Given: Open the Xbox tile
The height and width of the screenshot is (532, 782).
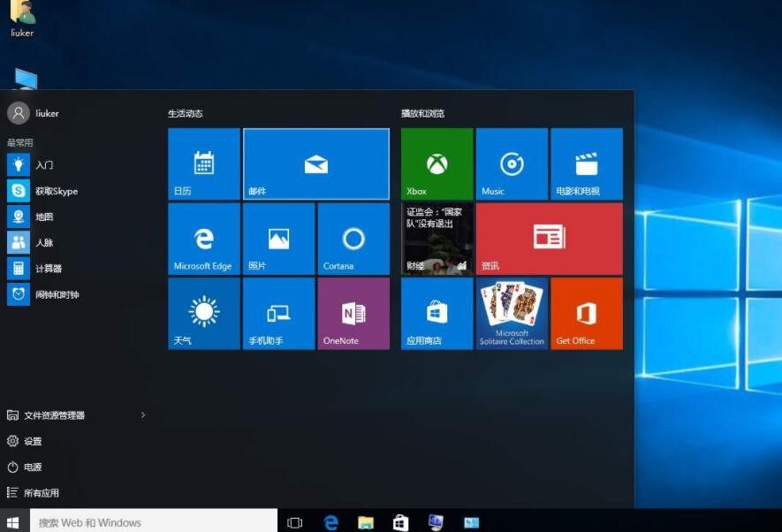Looking at the screenshot, I should click(x=437, y=163).
